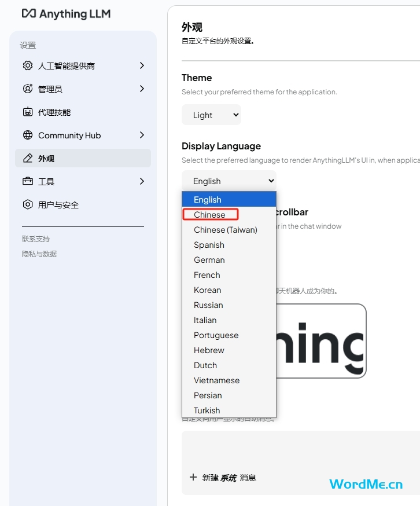Open the 隐私与数据 link
This screenshot has width=420, height=506.
(39, 254)
